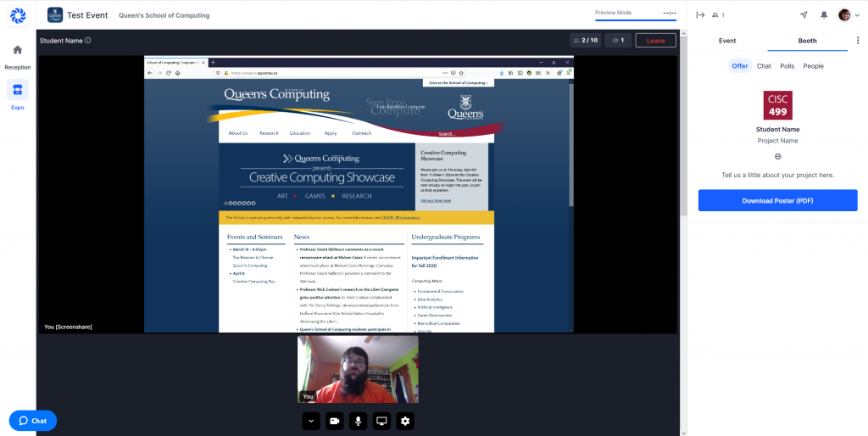Click the CISC 499 booth logo
Viewport: 868px width, 436px height.
coord(778,105)
